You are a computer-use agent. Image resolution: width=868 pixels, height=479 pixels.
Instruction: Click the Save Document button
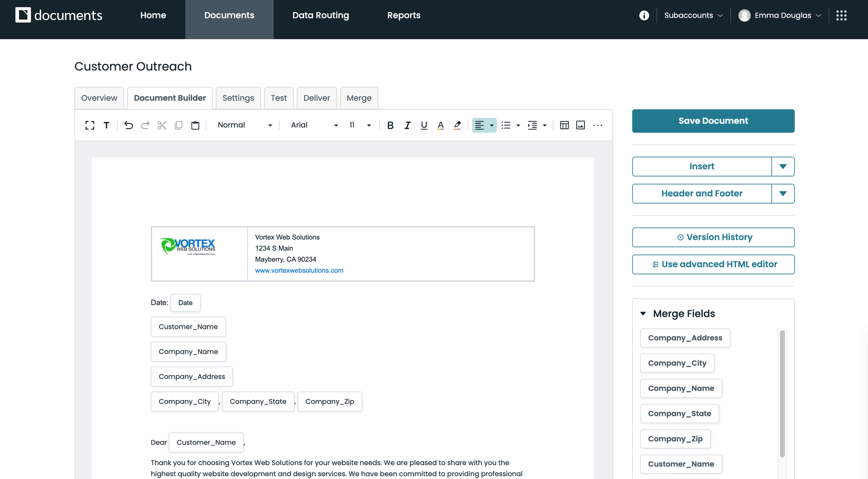point(713,121)
